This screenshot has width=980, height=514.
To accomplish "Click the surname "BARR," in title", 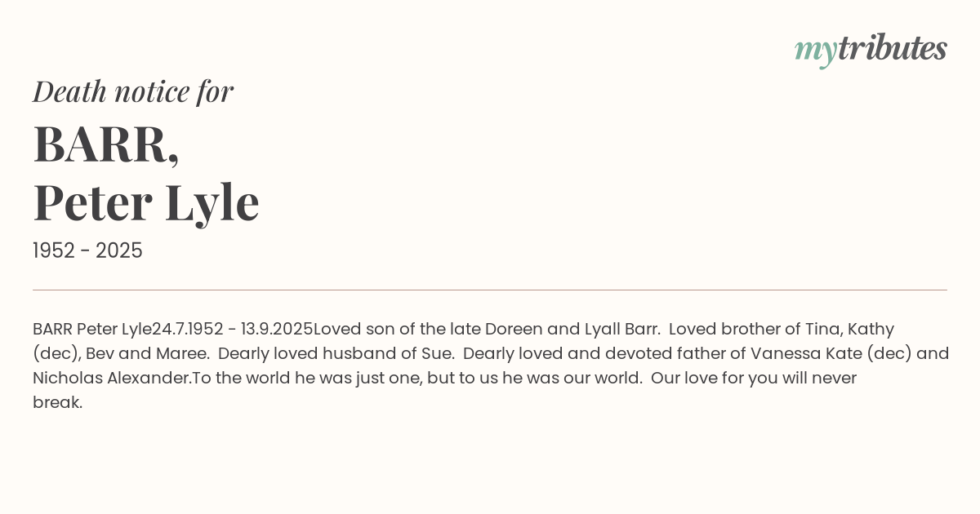I will pyautogui.click(x=106, y=144).
